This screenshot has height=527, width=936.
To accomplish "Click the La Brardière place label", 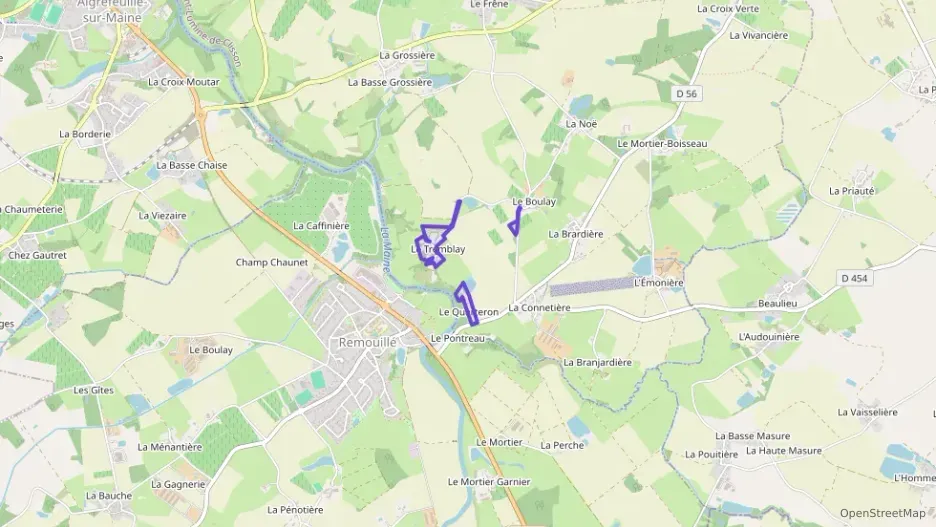I will [575, 234].
